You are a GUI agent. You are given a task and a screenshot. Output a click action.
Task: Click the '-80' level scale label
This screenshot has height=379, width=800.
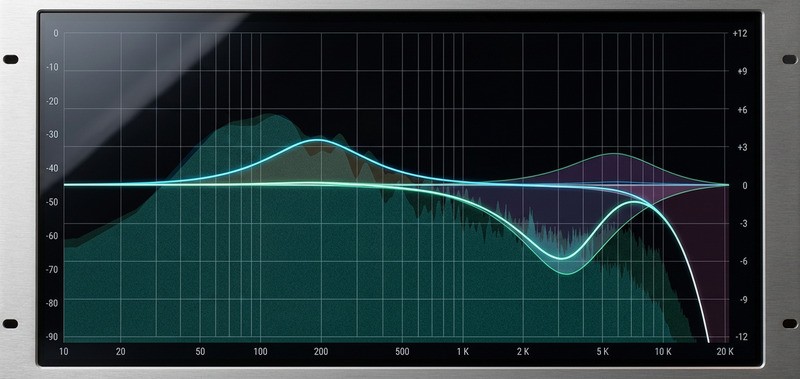click(x=52, y=303)
